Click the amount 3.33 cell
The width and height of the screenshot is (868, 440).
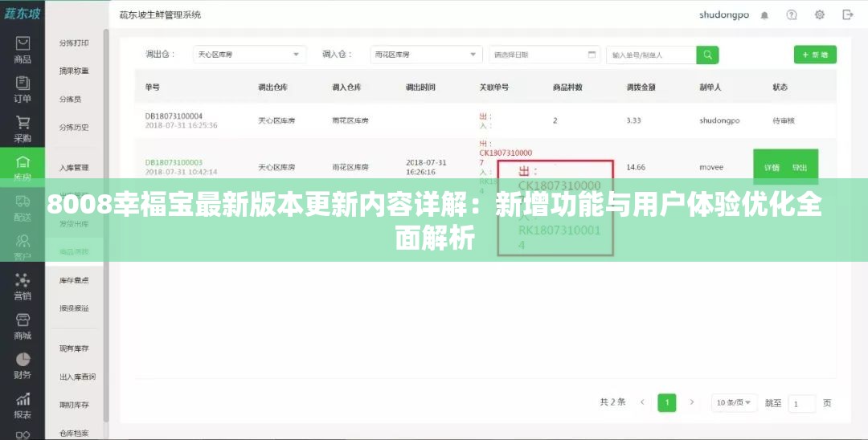tap(634, 120)
